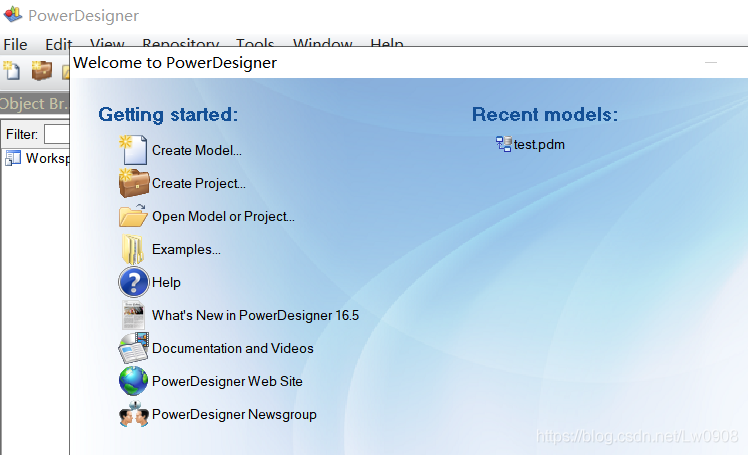Click the open folder icon

pos(133,216)
